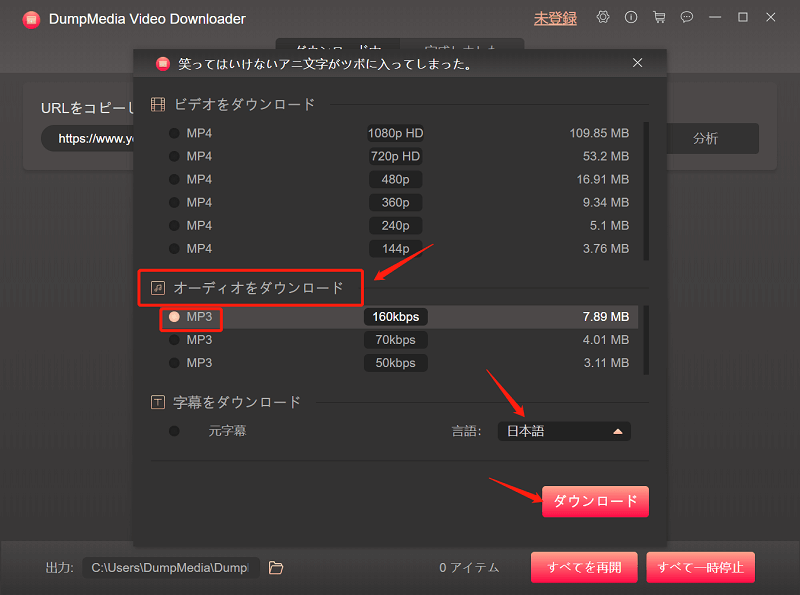Viewport: 800px width, 595px height.
Task: Click the T icon beside 字幕をダウンロード
Action: click(158, 402)
